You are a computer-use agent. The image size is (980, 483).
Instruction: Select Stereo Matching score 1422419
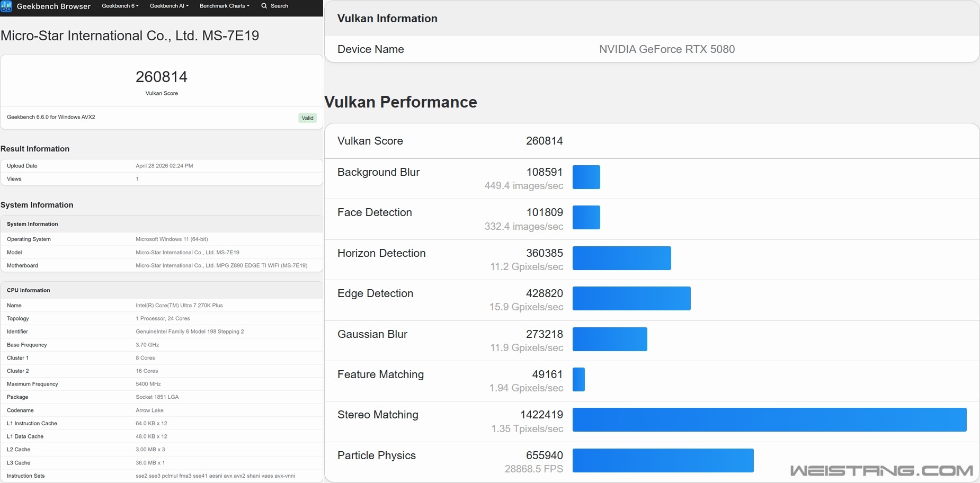[541, 415]
